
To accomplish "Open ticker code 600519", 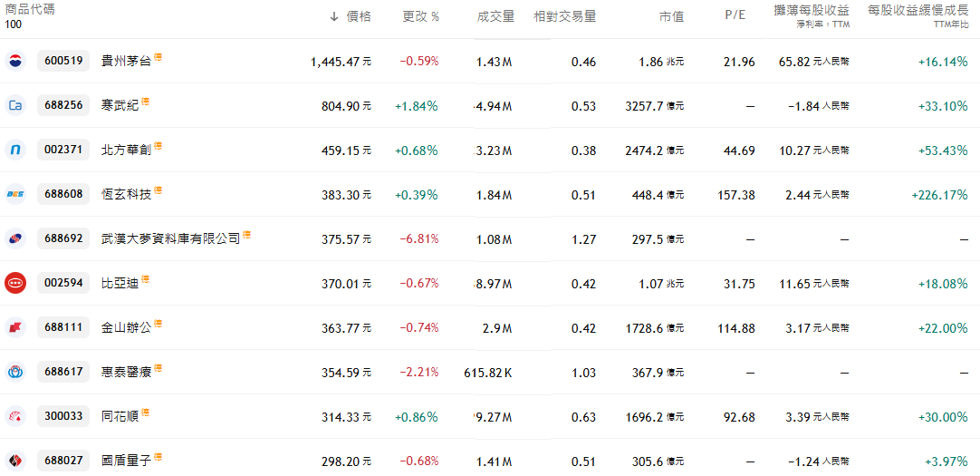I will 63,62.
